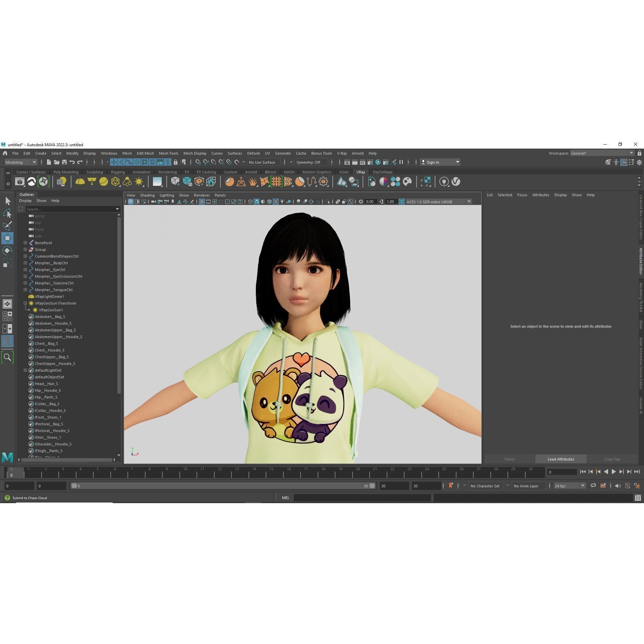Save the scene with the disk icon
Screen dimensions: 644x644
(64, 162)
